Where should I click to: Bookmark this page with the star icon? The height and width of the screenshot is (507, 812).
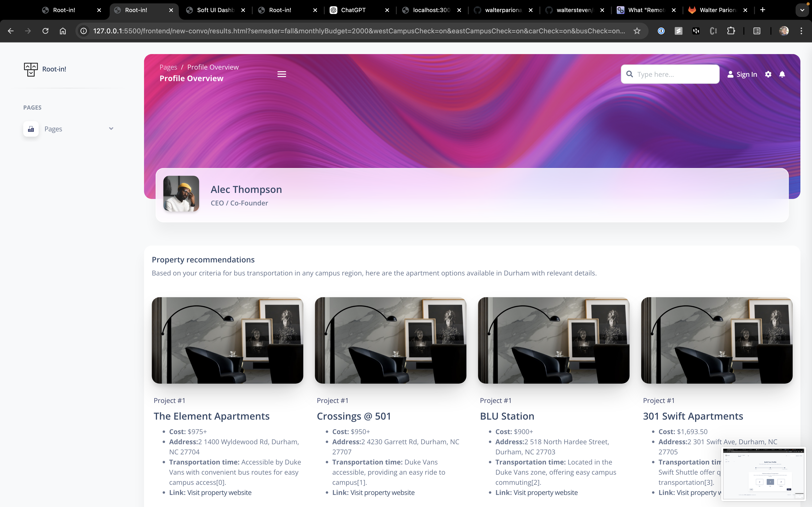pos(637,31)
